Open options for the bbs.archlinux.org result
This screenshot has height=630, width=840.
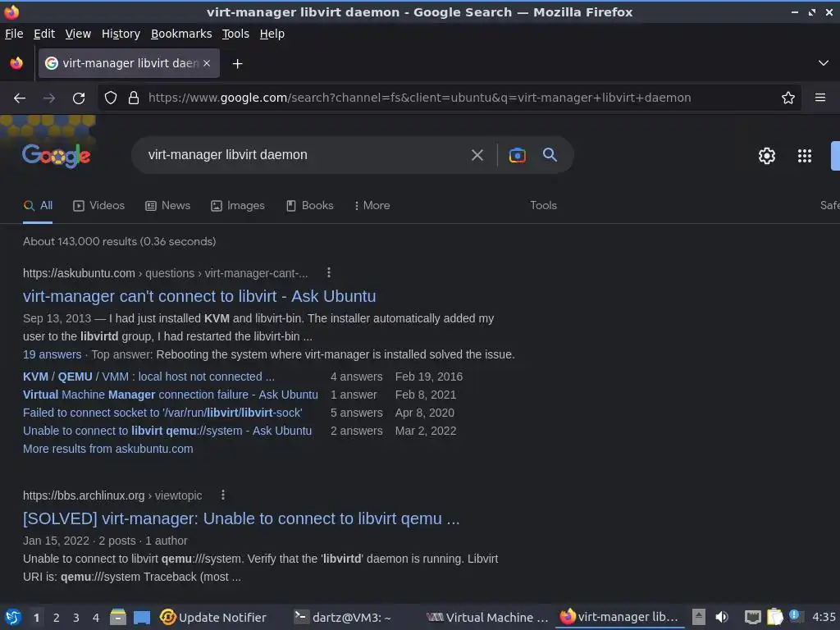click(x=223, y=495)
